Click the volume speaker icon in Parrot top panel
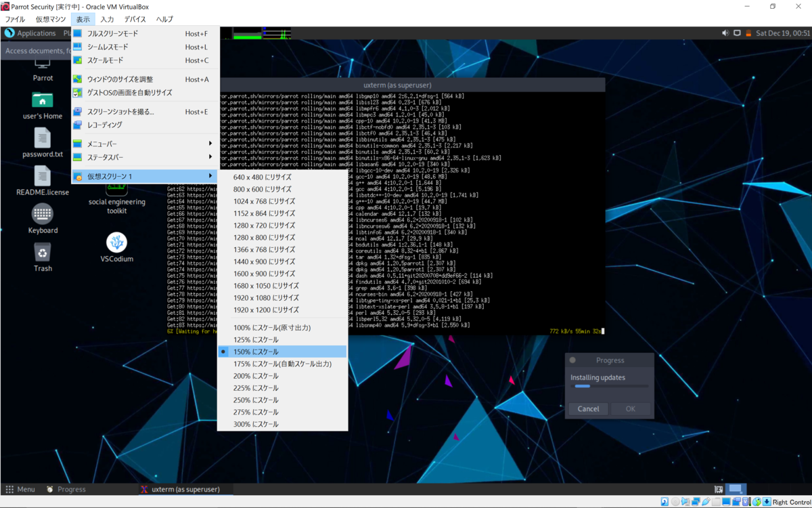 725,33
